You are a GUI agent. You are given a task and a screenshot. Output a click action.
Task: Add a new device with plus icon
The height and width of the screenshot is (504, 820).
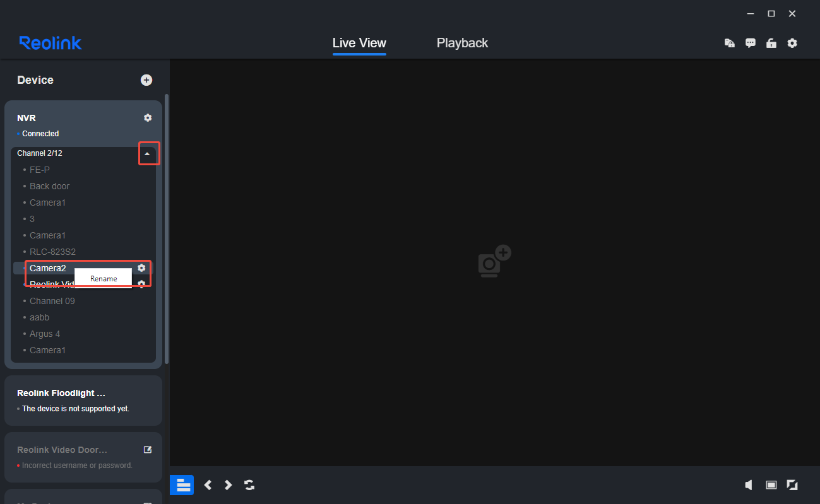click(146, 80)
